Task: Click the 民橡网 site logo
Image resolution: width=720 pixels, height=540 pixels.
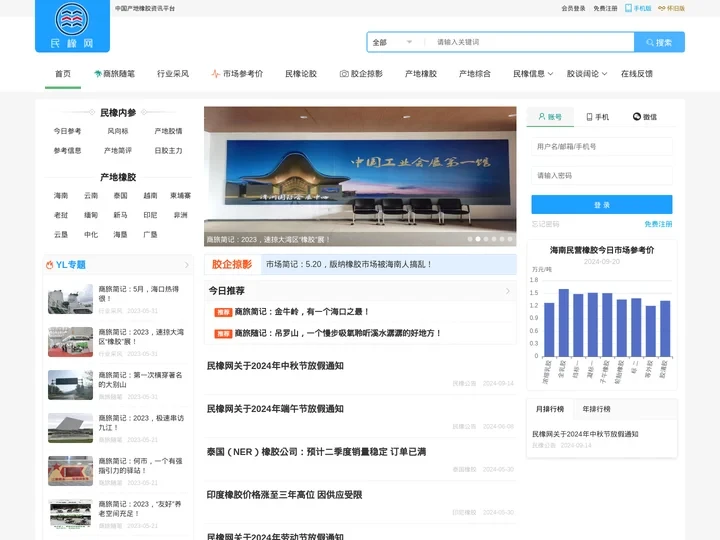Action: pyautogui.click(x=72, y=26)
